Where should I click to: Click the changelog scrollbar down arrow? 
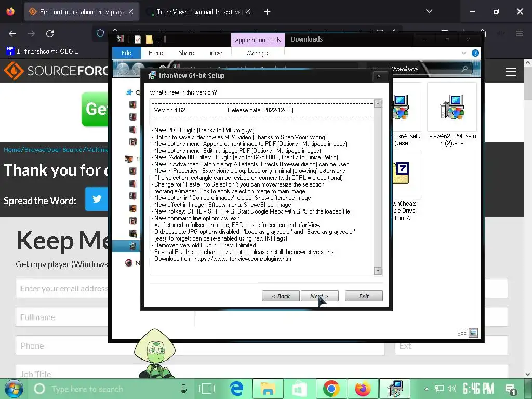378,271
